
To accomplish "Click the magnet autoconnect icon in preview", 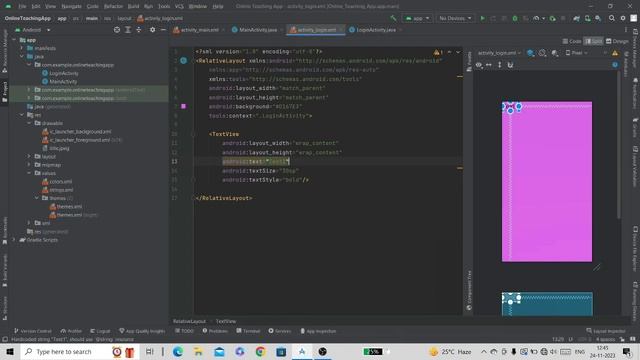I will click(x=510, y=65).
